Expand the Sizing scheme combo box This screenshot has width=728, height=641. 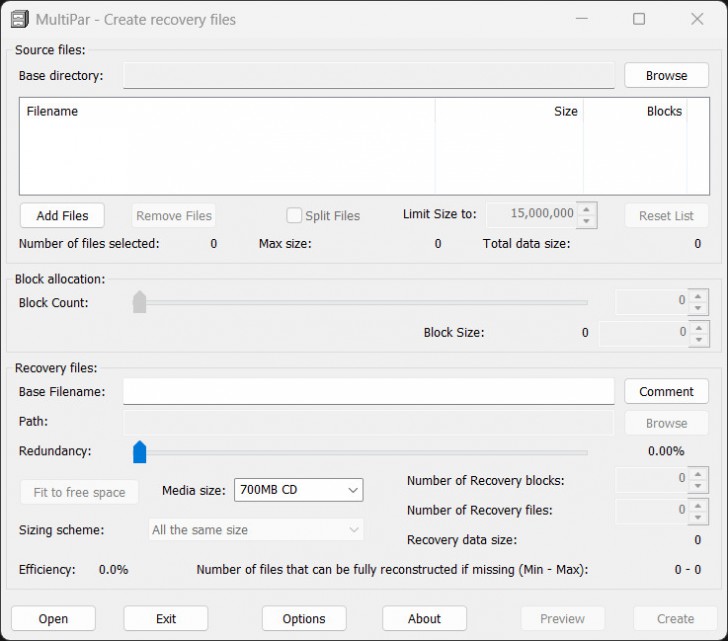tap(256, 530)
